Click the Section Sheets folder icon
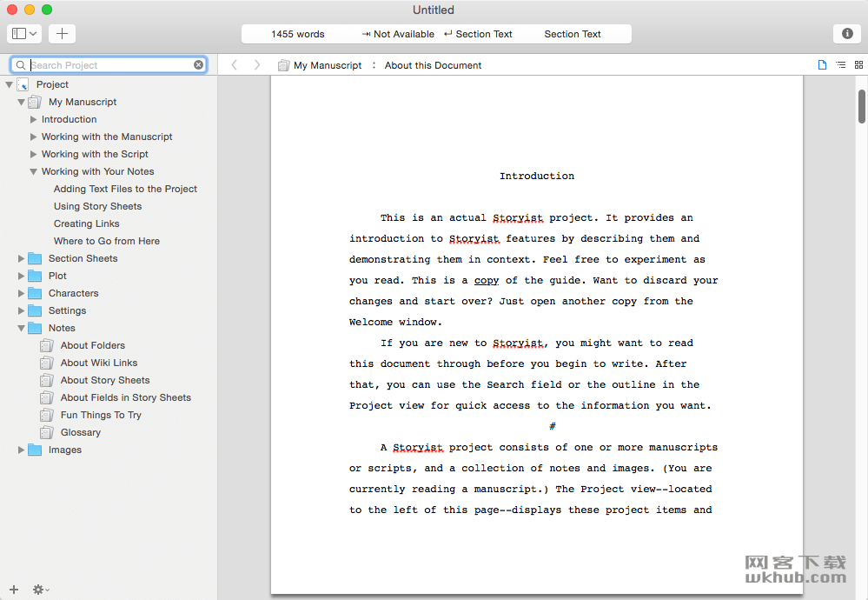 [x=35, y=259]
